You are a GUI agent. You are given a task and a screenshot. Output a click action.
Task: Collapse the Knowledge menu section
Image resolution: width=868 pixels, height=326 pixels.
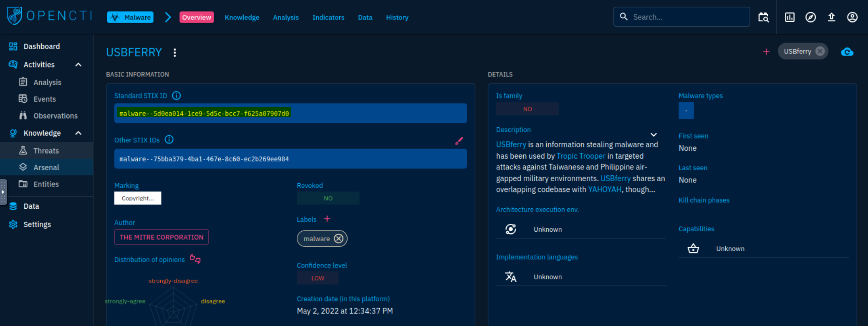pyautogui.click(x=78, y=133)
